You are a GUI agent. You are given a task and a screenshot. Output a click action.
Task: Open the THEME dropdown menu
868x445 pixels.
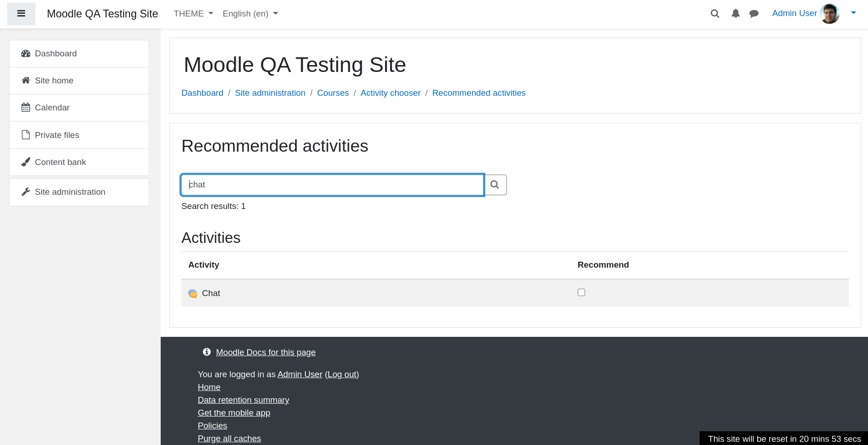pyautogui.click(x=193, y=14)
